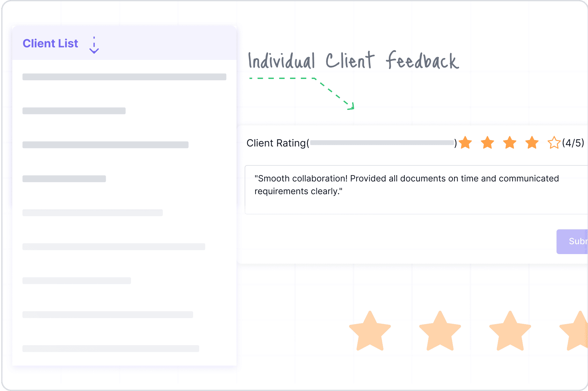Screen dimensions: 588x391
Task: Expand the Client List dashed arrow
Action: pos(94,45)
